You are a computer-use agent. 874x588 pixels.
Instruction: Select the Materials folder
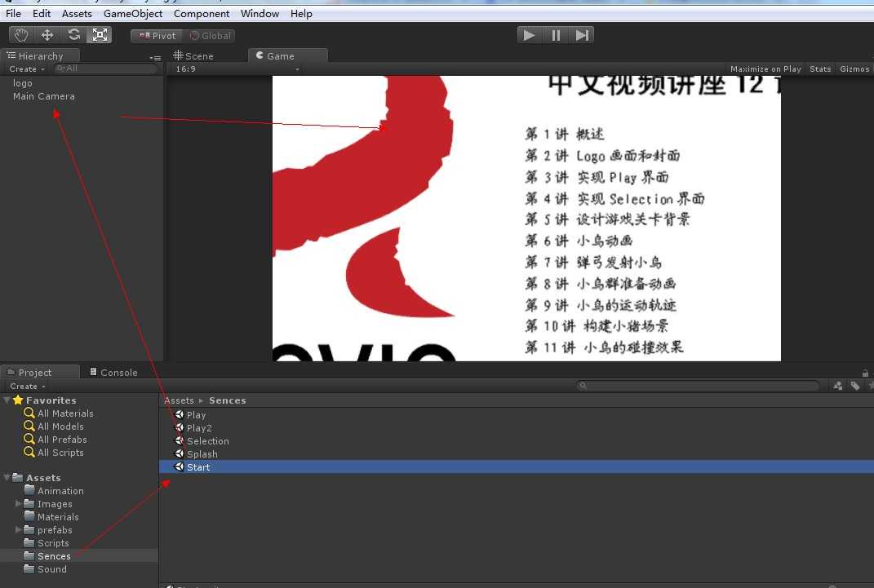coord(58,517)
